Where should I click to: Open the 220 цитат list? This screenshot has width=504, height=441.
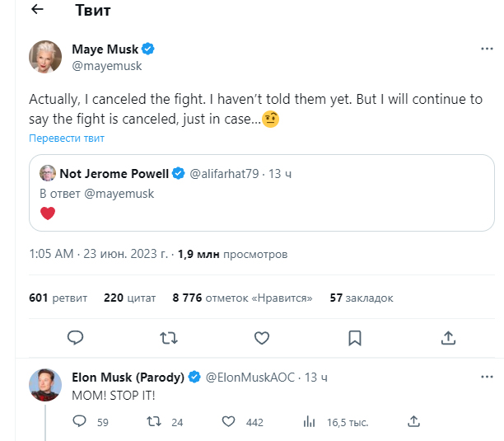pos(129,298)
